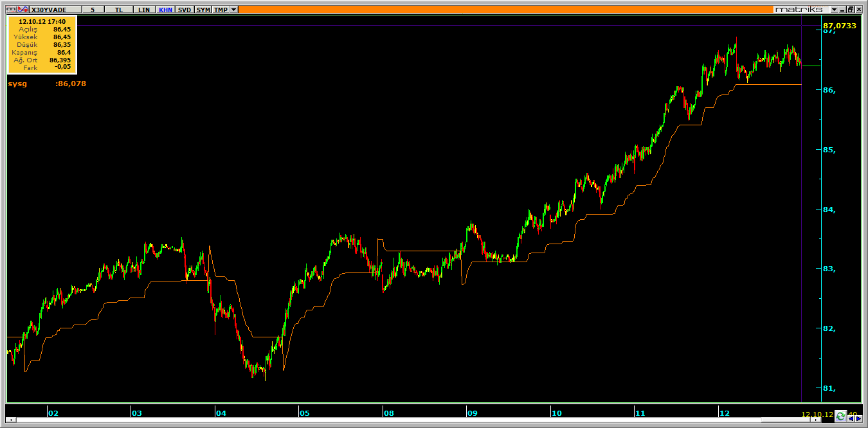
Task: Click the 10 date marker on time axis
Action: pos(556,413)
